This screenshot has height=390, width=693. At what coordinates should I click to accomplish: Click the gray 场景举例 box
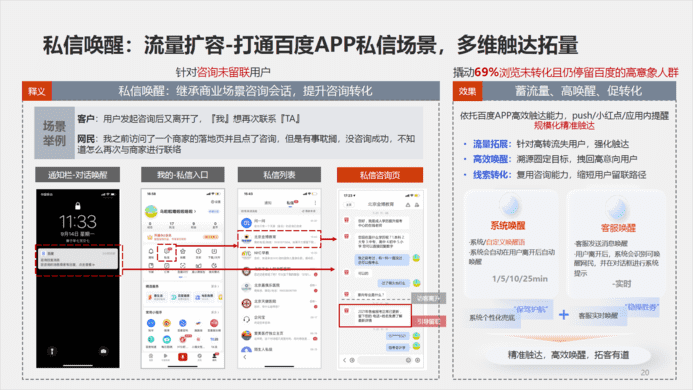[54, 133]
